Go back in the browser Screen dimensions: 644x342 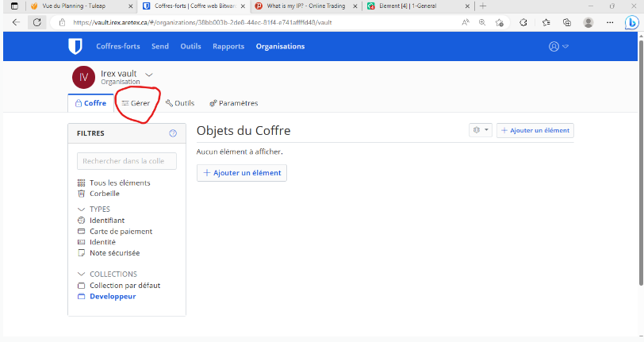point(16,22)
